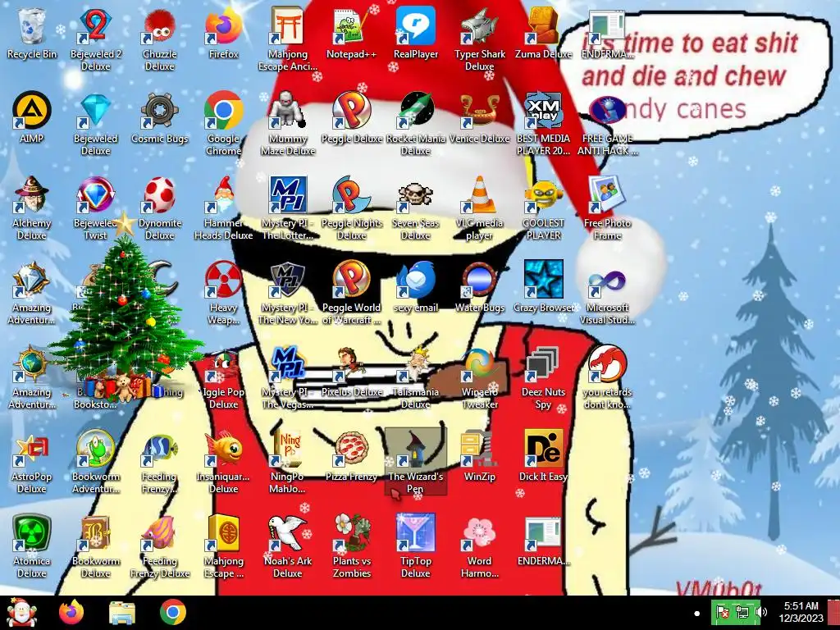
Task: Select the Feeding Frenzy Deluxe icon
Action: (160, 546)
